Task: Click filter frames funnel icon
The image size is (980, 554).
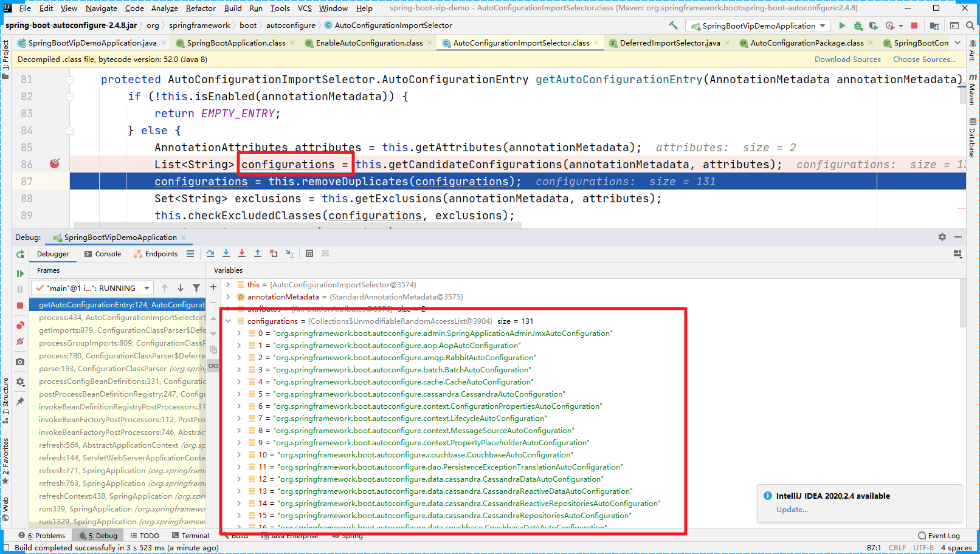Action: 196,288
